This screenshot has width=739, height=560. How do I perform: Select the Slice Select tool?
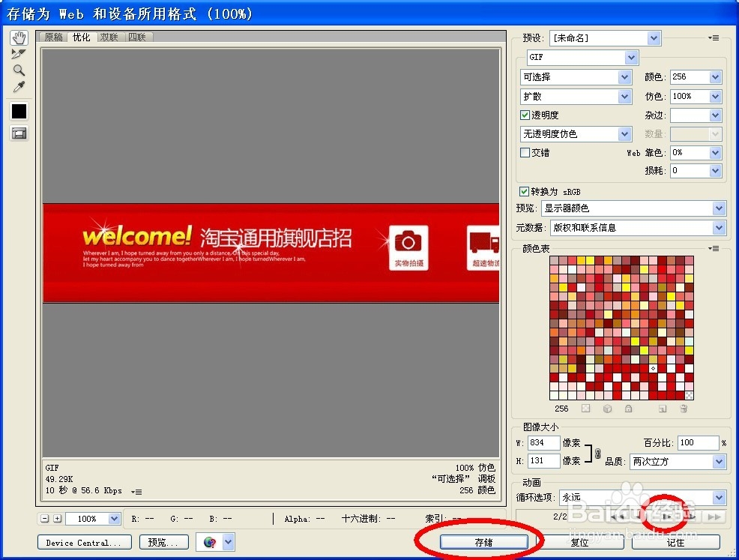(19, 54)
